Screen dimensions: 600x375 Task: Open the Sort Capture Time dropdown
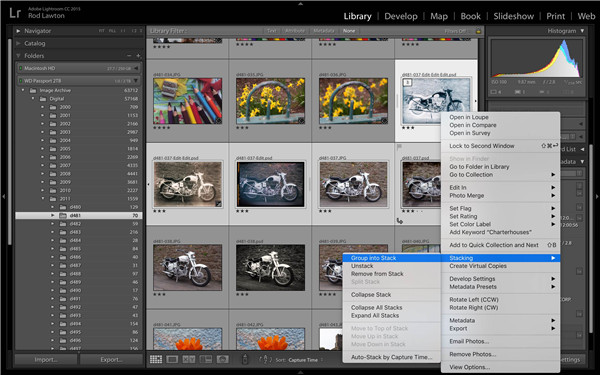coord(305,360)
